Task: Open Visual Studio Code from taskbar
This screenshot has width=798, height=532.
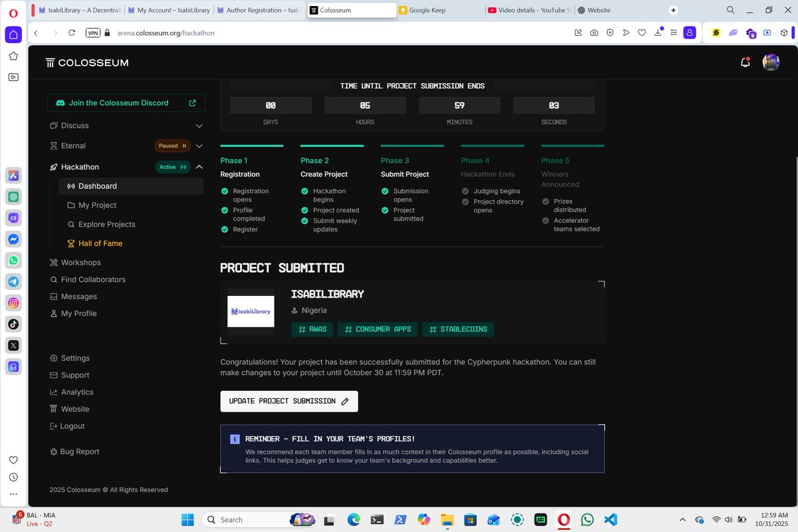Action: pos(611,519)
